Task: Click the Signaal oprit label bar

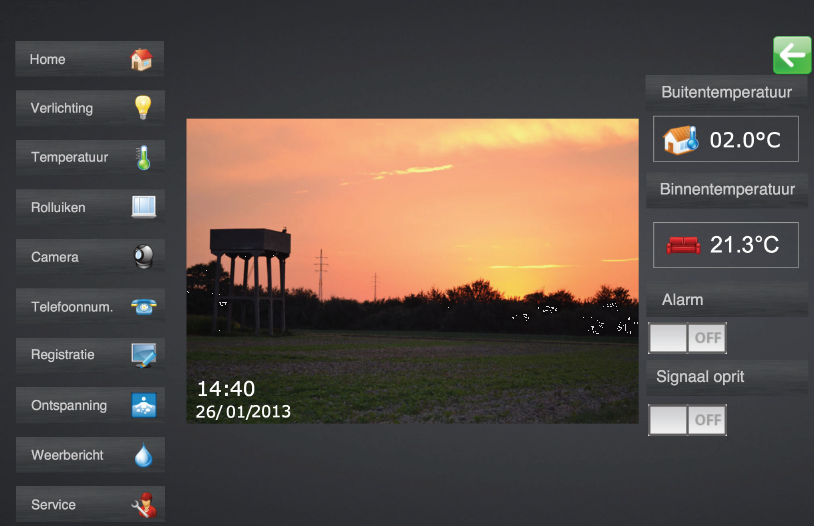Action: coord(727,376)
